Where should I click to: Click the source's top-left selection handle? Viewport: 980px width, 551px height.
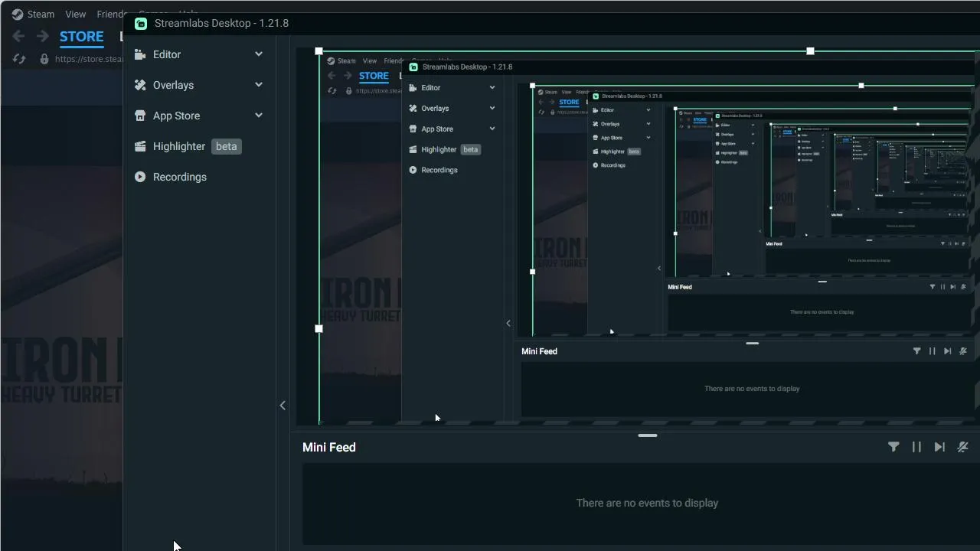319,51
